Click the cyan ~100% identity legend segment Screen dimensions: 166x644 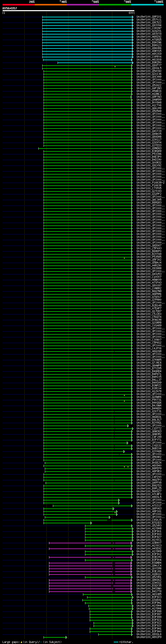point(147,5)
